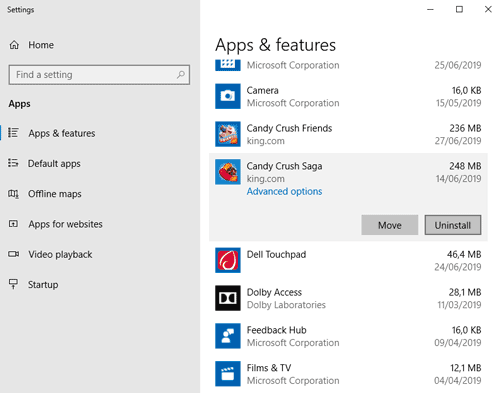Click the 28,1 MB size value

[465, 292]
